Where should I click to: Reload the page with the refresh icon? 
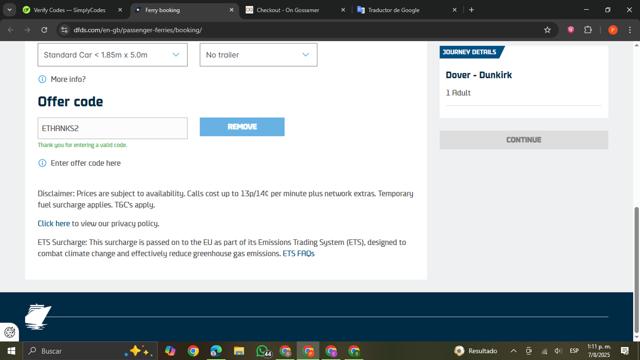[x=44, y=30]
